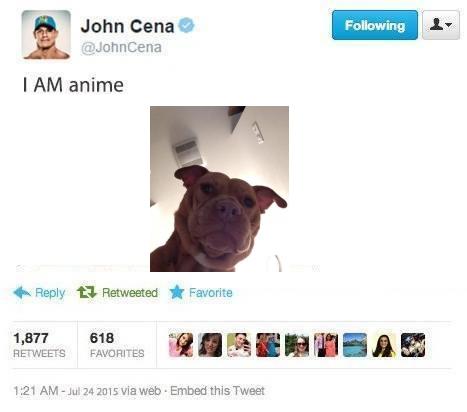Click the favorite star icon
This screenshot has width=467, height=412.
coord(177,292)
